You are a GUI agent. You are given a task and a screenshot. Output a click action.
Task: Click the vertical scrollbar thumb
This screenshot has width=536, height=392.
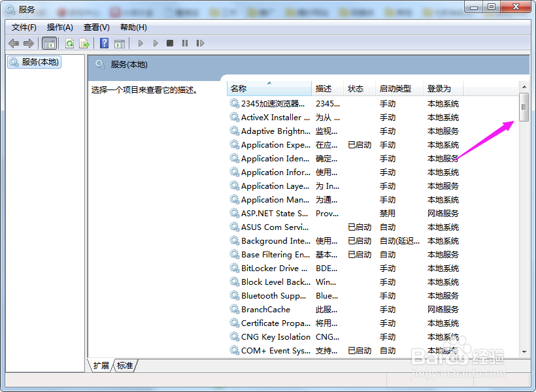(524, 108)
